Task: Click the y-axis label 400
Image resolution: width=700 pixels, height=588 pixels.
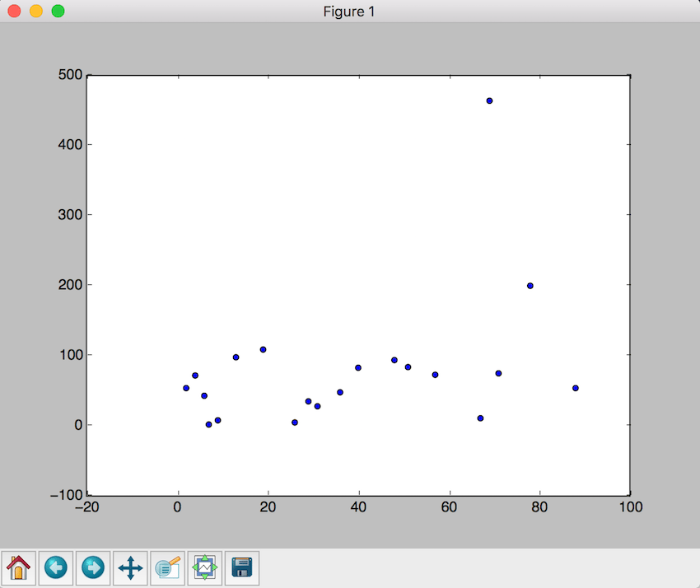Action: [70, 145]
